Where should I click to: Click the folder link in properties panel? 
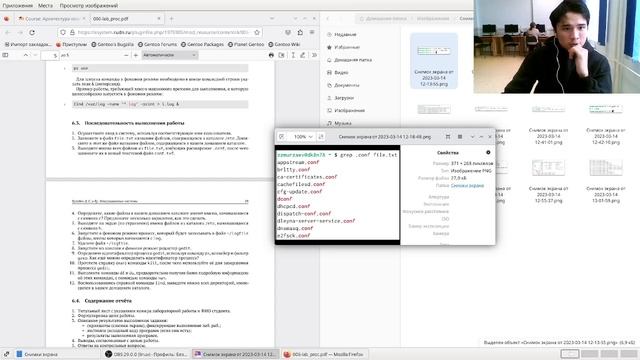click(467, 185)
